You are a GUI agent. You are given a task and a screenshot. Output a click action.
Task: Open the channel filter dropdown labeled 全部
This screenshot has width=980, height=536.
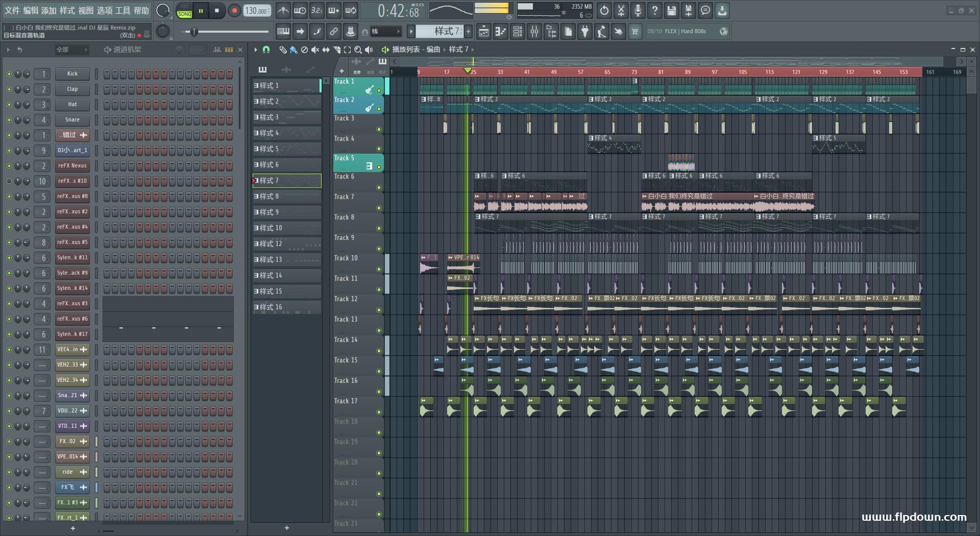pyautogui.click(x=72, y=50)
